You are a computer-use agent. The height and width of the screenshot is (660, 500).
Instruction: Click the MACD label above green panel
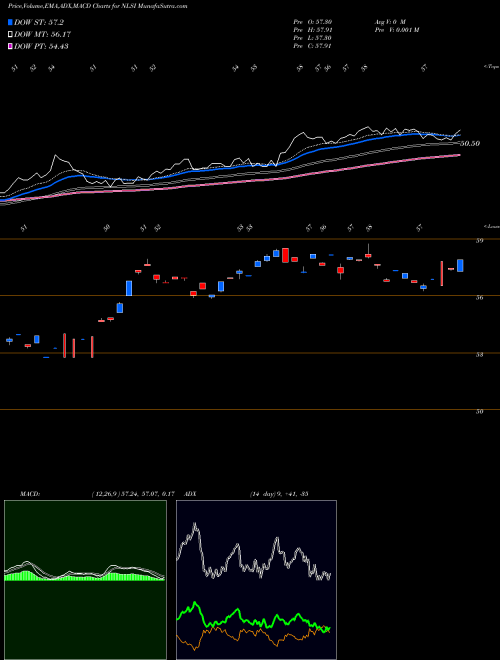coord(30,494)
